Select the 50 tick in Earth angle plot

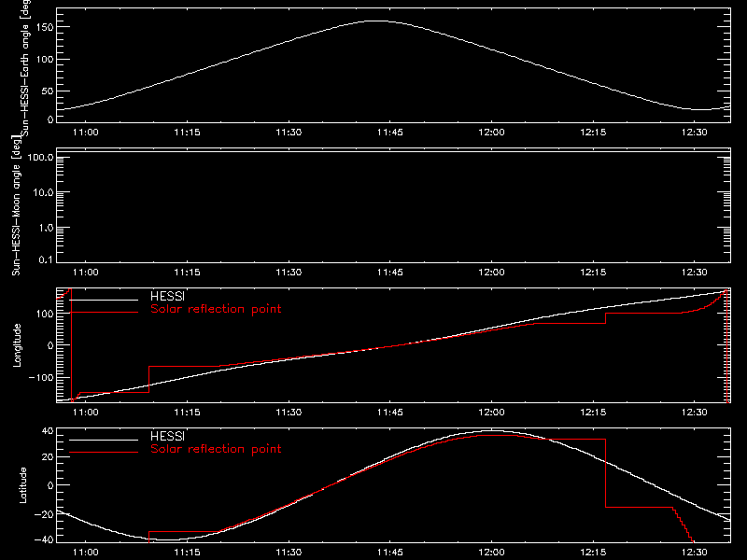[48, 91]
